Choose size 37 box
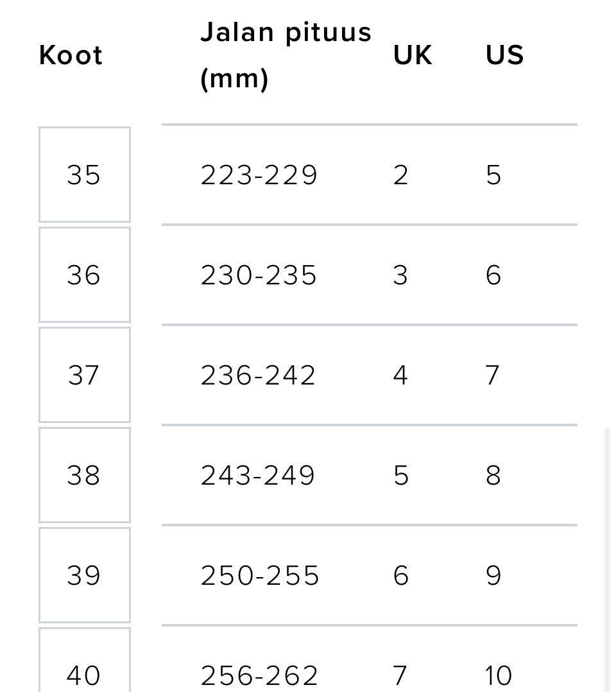This screenshot has height=692, width=616. pos(84,375)
